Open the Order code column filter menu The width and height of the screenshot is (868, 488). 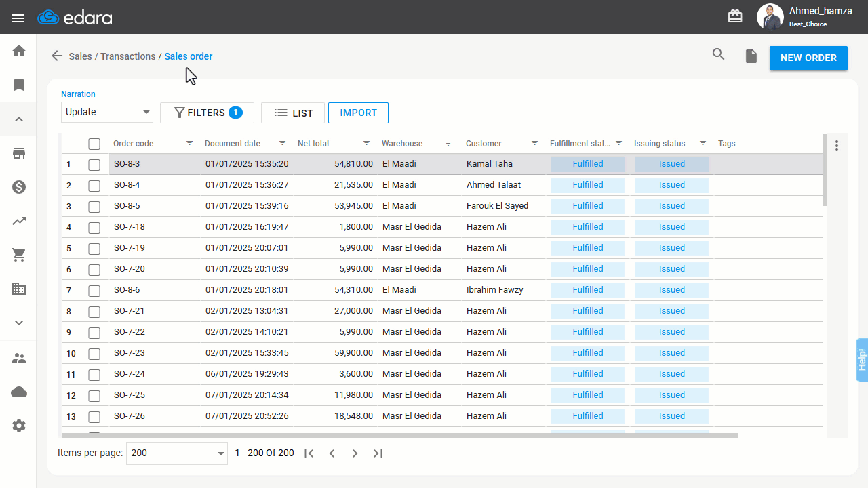point(190,143)
